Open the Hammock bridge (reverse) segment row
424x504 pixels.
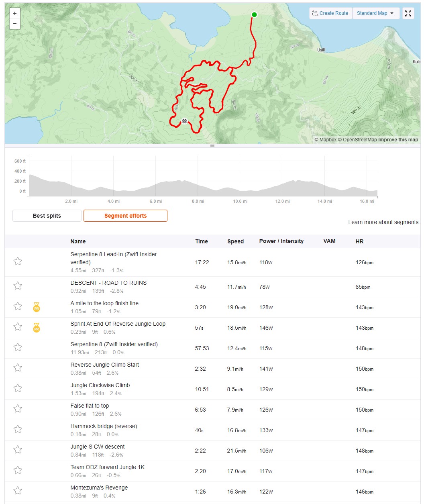point(212,430)
